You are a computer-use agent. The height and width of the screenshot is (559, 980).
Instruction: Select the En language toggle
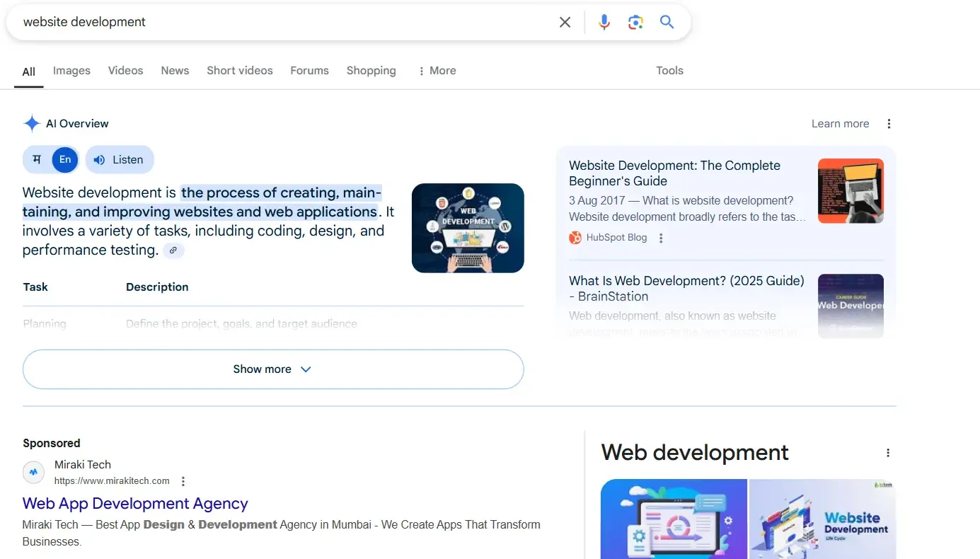pyautogui.click(x=65, y=159)
